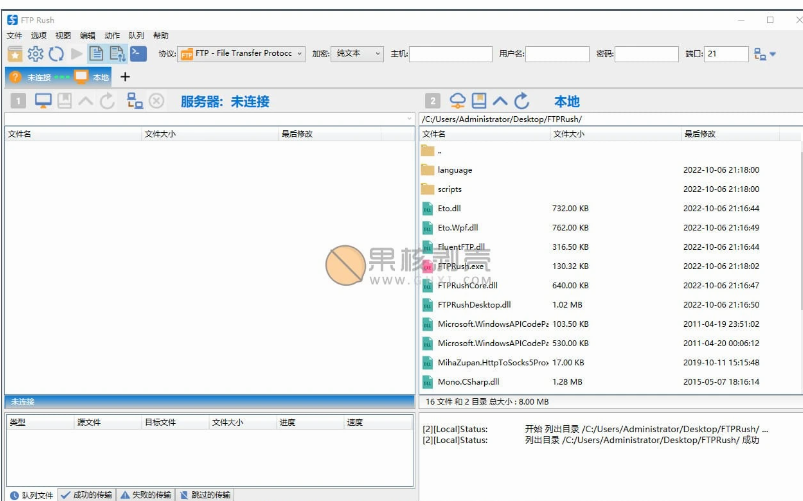Click the connect icon beside the port field
Image resolution: width=803 pixels, height=501 pixels.
pos(760,54)
